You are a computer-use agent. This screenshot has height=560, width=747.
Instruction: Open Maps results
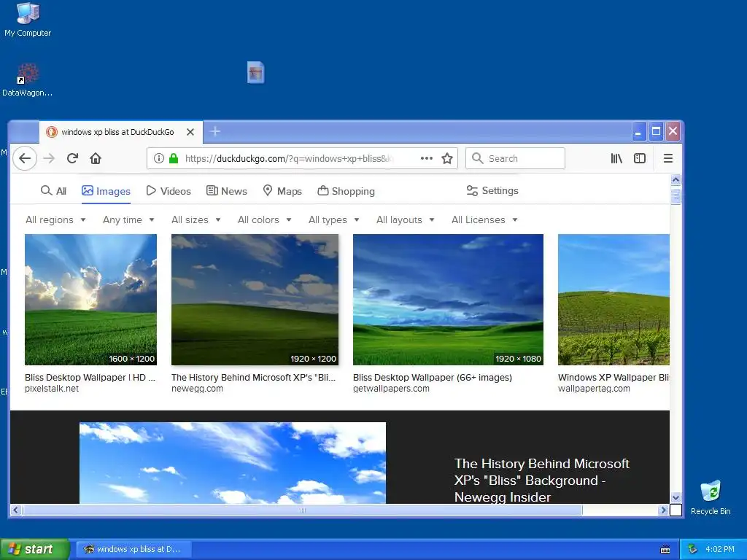[282, 191]
